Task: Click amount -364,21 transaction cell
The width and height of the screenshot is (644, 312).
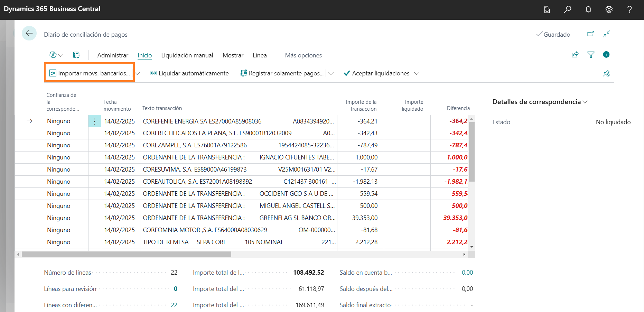Action: coord(361,121)
